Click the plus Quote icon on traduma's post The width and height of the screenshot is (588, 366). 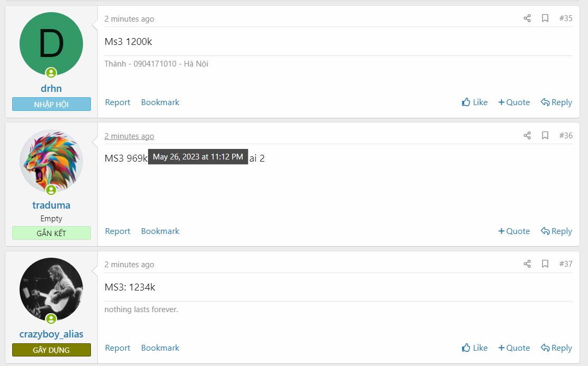click(501, 231)
